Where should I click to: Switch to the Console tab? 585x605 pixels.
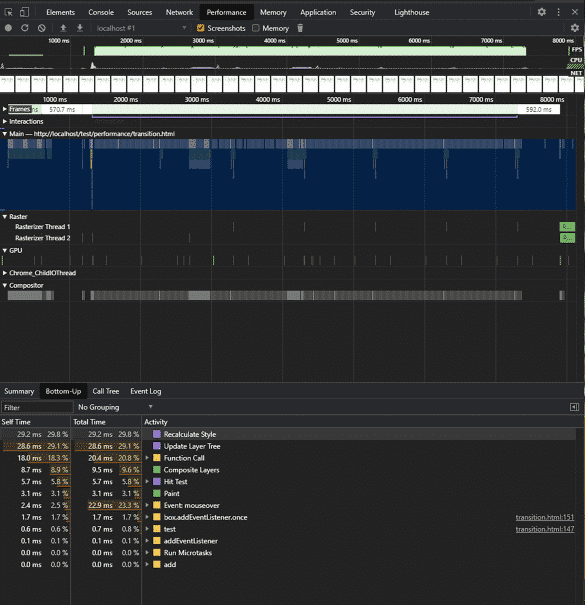coord(101,12)
